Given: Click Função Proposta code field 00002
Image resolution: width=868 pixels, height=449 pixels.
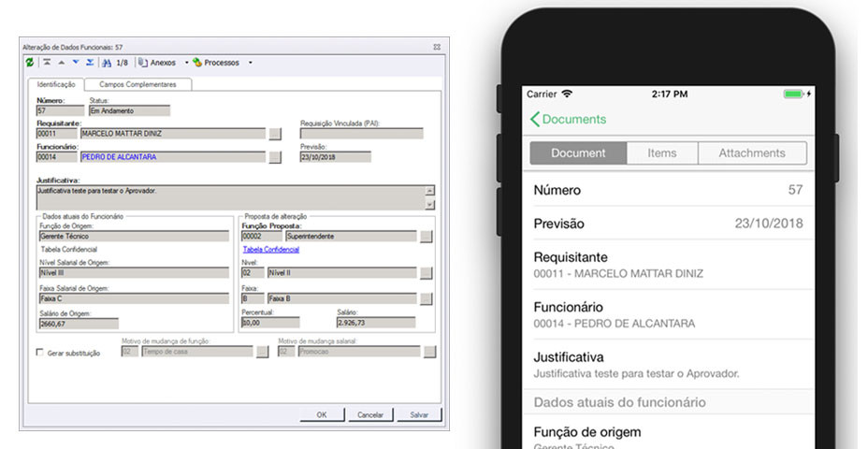Looking at the screenshot, I should [x=262, y=237].
